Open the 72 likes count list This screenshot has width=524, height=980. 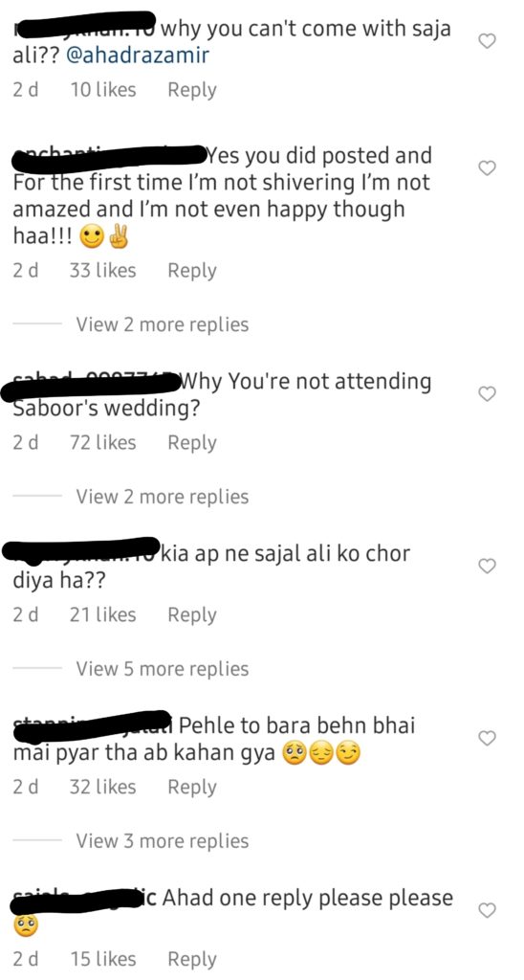pyautogui.click(x=102, y=442)
